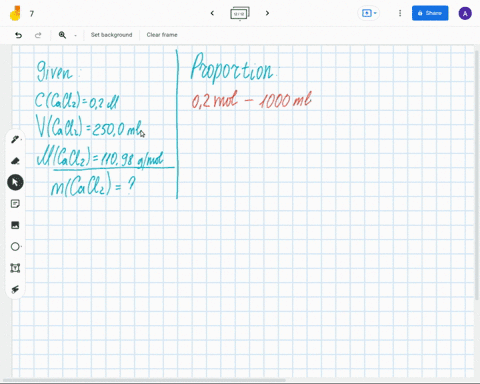The height and width of the screenshot is (384, 480).
Task: Undo the last action
Action: coord(19,35)
